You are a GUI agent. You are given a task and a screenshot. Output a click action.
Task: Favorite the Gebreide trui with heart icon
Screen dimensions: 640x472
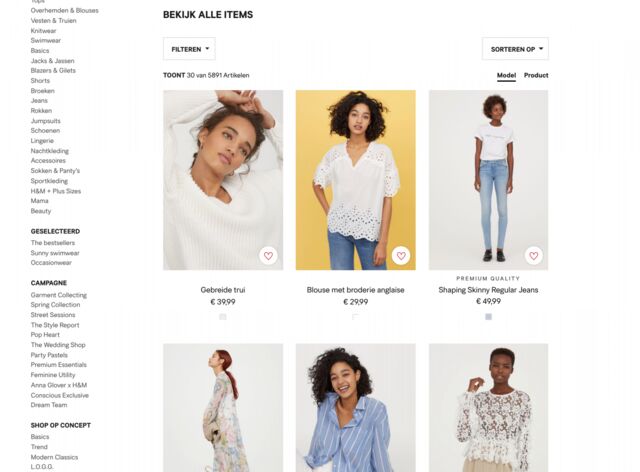click(x=268, y=255)
